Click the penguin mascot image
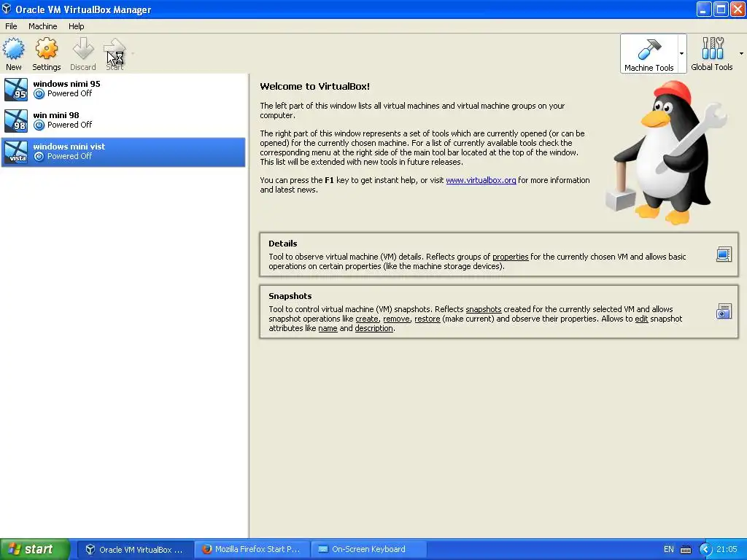This screenshot has height=560, width=747. point(667,152)
